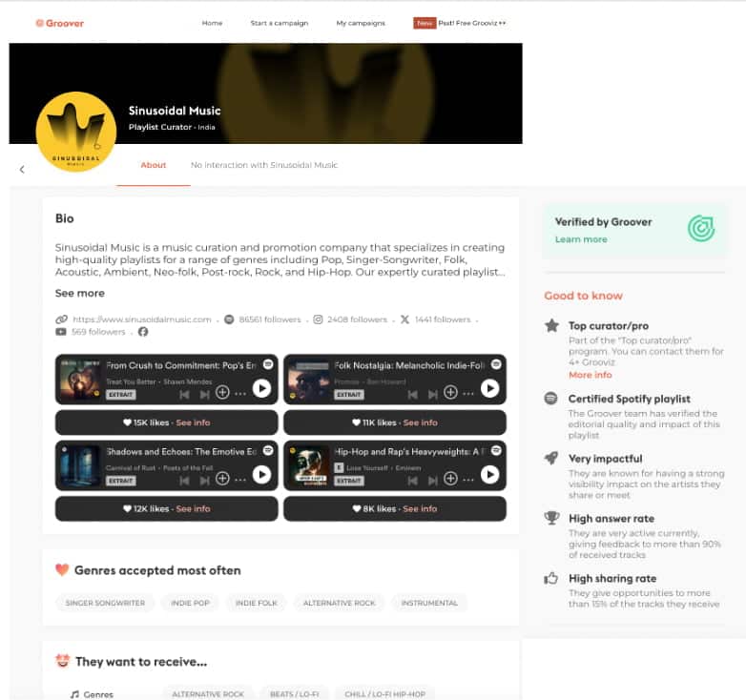Viewport: 746px width, 700px height.
Task: Click Learn more under Verified by Groover
Action: coord(581,239)
